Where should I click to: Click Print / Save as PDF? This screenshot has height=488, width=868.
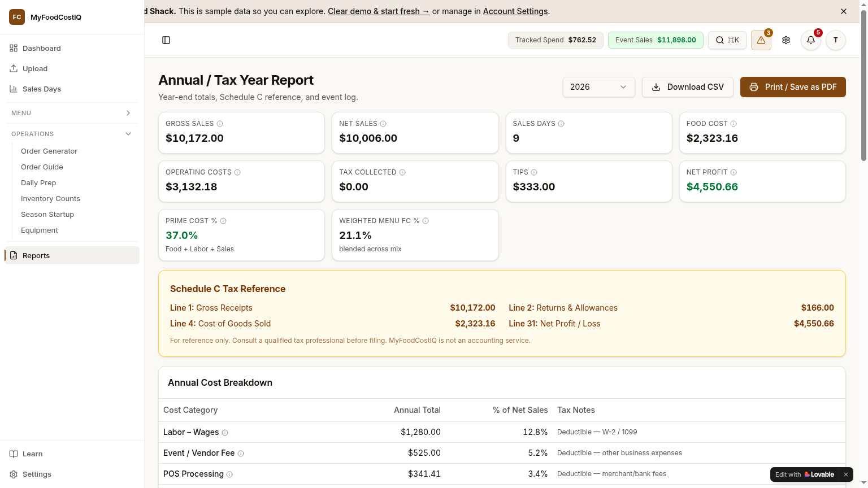point(793,87)
